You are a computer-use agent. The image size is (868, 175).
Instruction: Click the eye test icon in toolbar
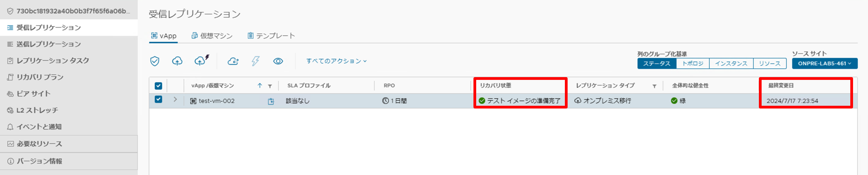(278, 61)
